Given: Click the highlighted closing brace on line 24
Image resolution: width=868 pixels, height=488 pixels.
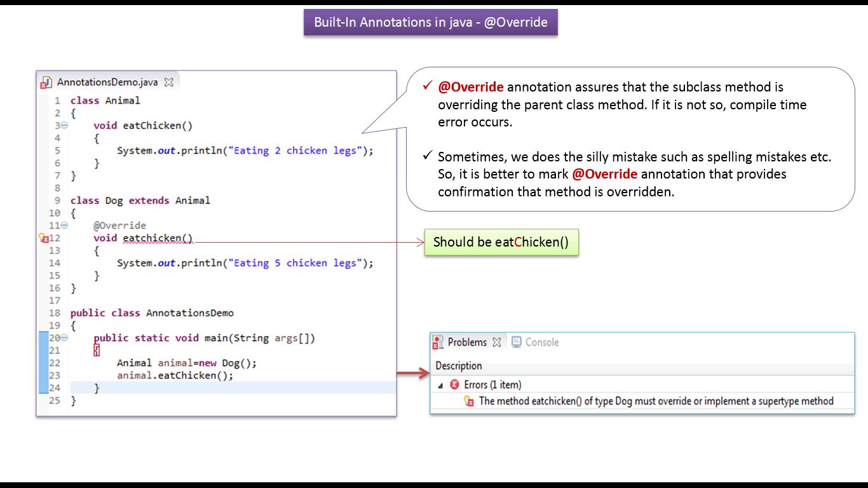Looking at the screenshot, I should (x=97, y=388).
